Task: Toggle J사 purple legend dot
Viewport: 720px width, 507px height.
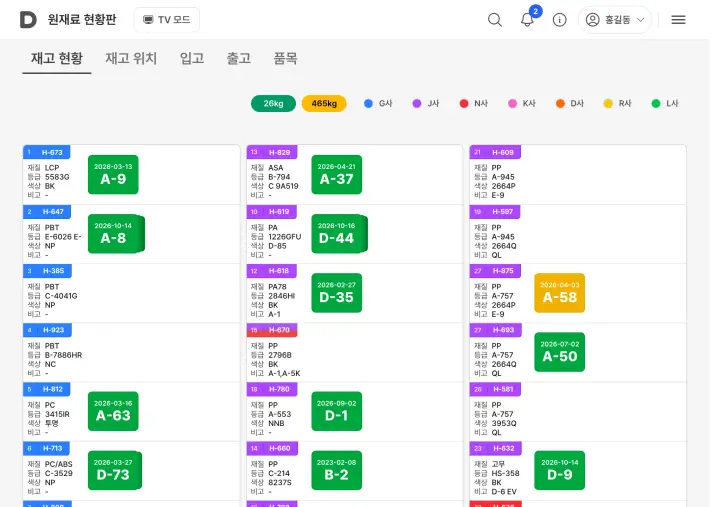Action: 416,103
